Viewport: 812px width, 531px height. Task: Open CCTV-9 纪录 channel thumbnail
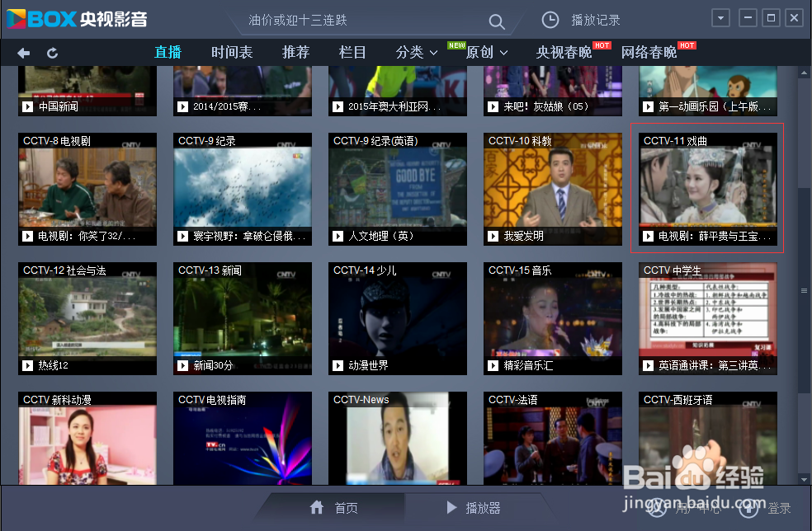click(243, 189)
